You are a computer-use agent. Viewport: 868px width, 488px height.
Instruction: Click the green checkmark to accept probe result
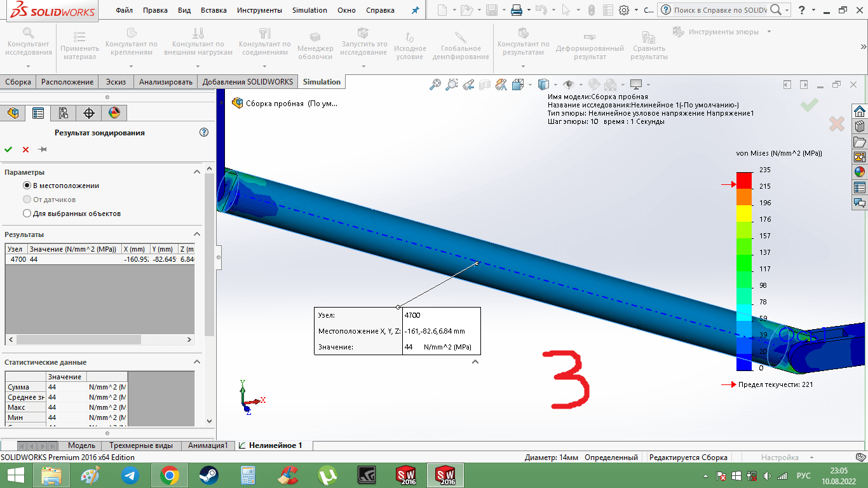pos(8,149)
